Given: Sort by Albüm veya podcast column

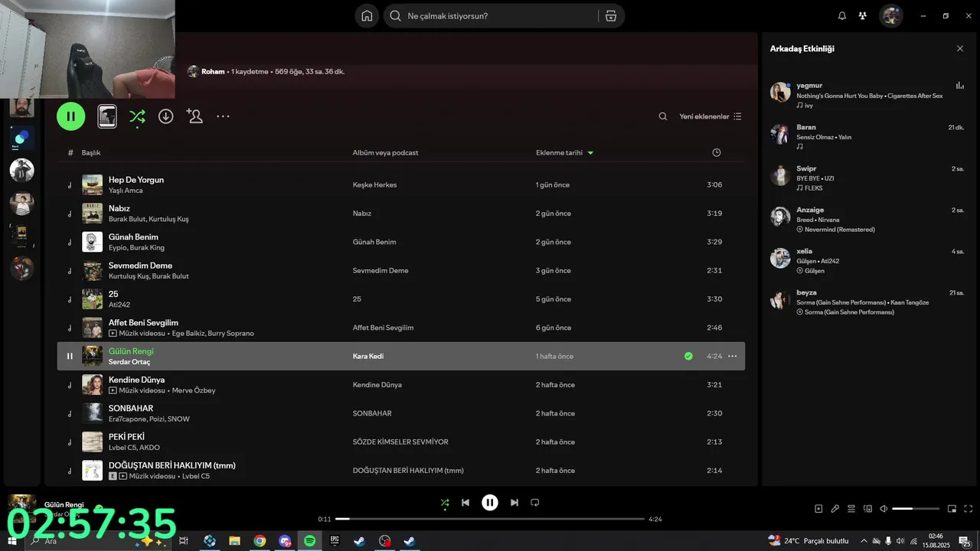Looking at the screenshot, I should click(x=385, y=152).
